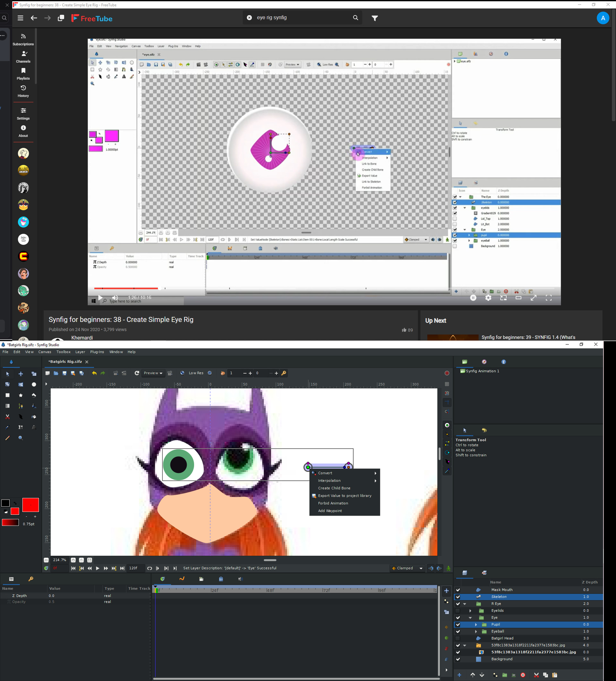
Task: Click the Undo arrow in Synfig toolbar
Action: (x=94, y=373)
